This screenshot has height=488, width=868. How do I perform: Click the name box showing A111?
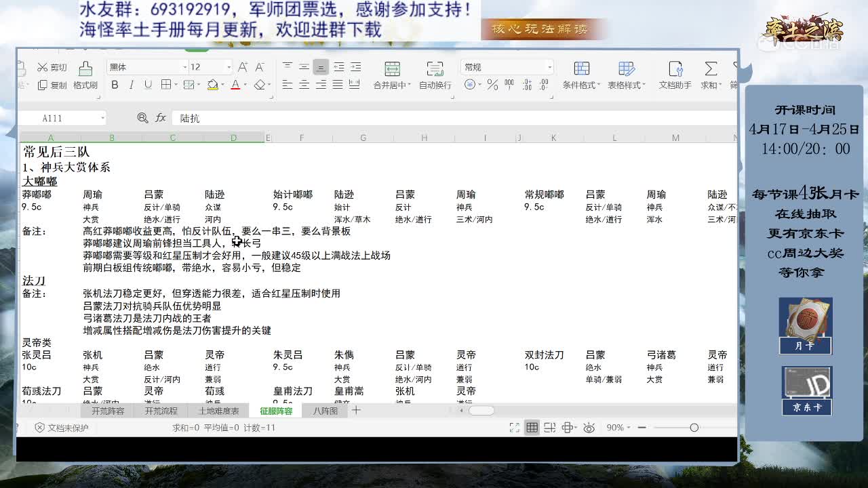tap(62, 118)
